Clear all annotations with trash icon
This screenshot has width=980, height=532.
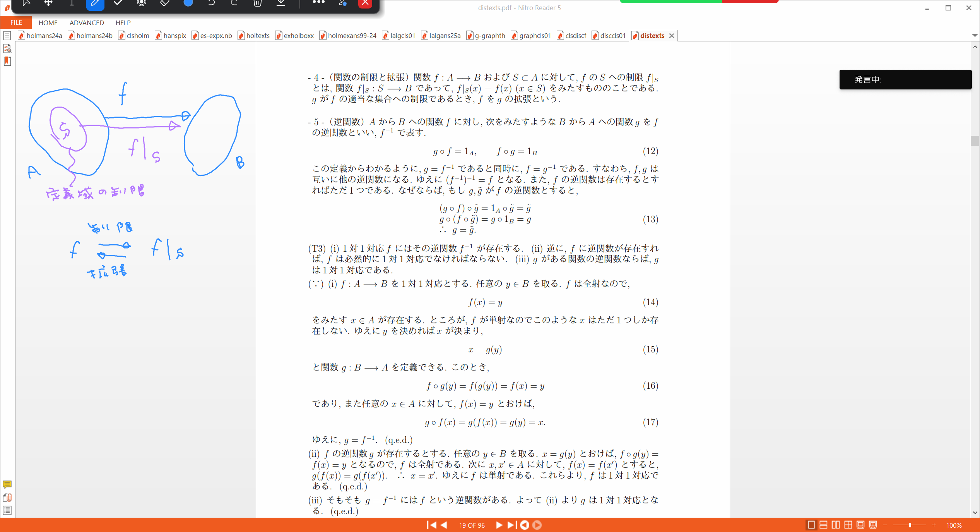[258, 3]
